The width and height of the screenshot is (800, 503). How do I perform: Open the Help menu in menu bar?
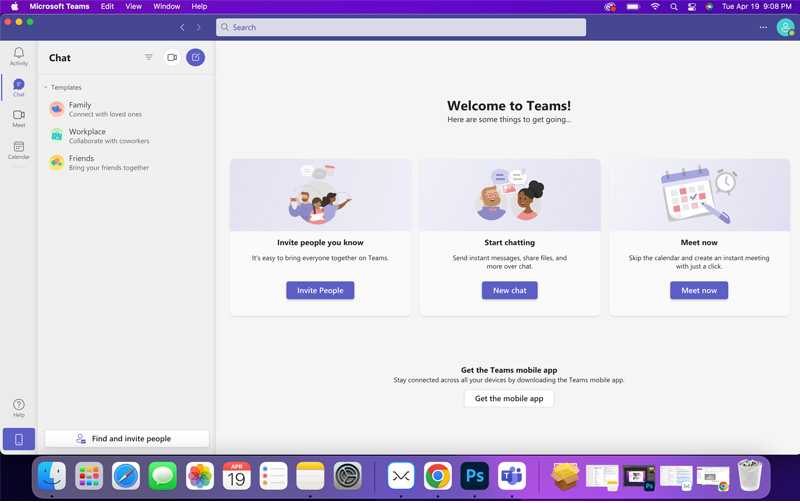tap(199, 7)
